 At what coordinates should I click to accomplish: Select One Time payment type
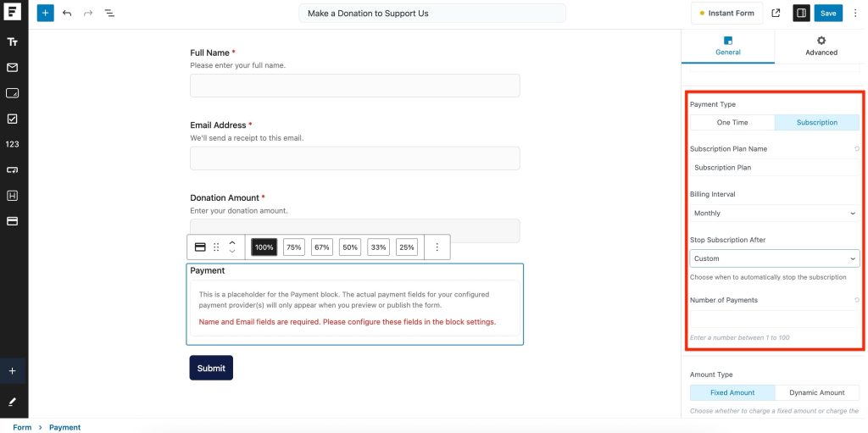(732, 122)
